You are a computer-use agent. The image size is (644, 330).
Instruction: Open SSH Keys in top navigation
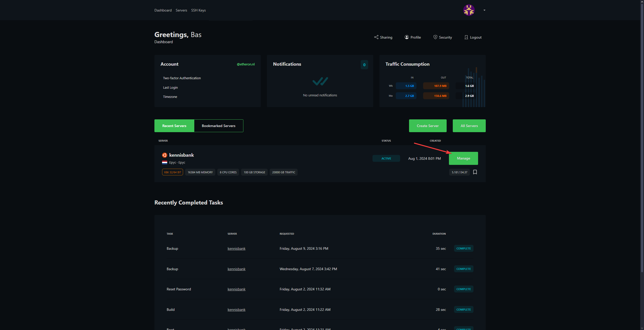198,10
